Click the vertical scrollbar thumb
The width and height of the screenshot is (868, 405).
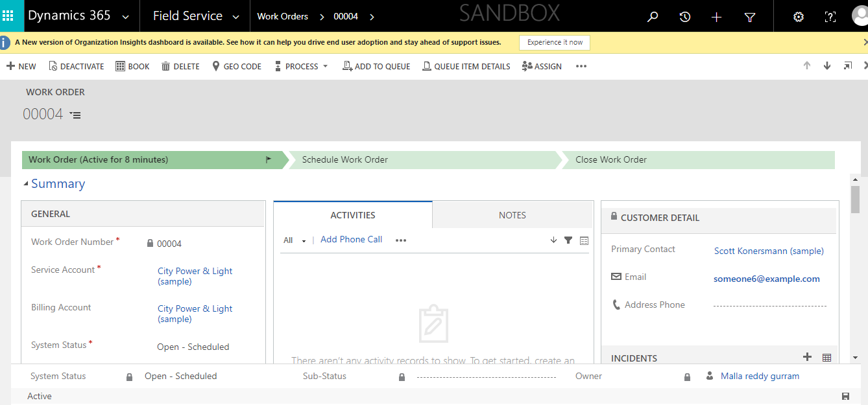click(855, 199)
